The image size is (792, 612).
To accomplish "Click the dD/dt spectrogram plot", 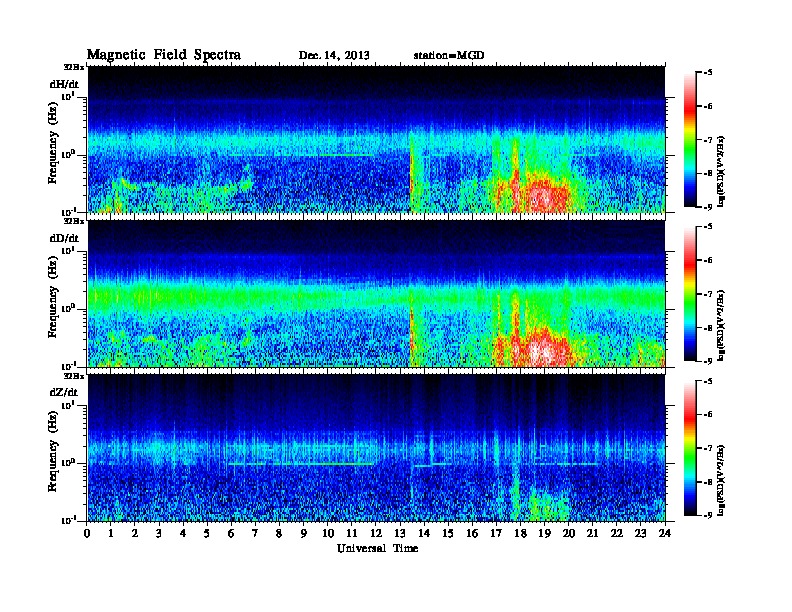I will 376,293.
